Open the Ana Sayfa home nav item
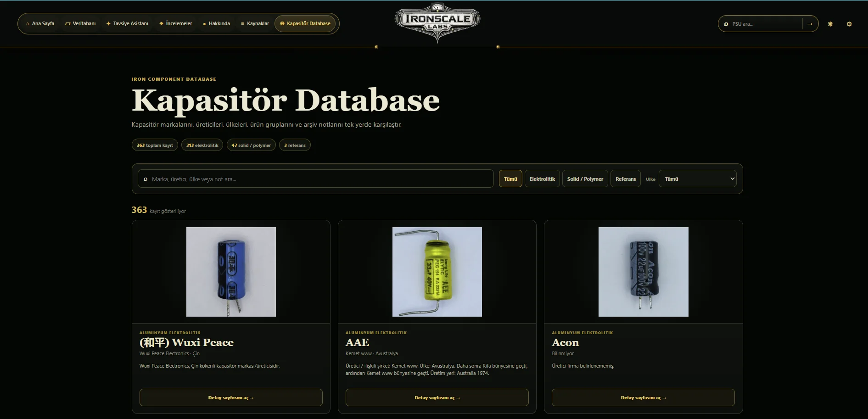The image size is (868, 419). point(40,23)
